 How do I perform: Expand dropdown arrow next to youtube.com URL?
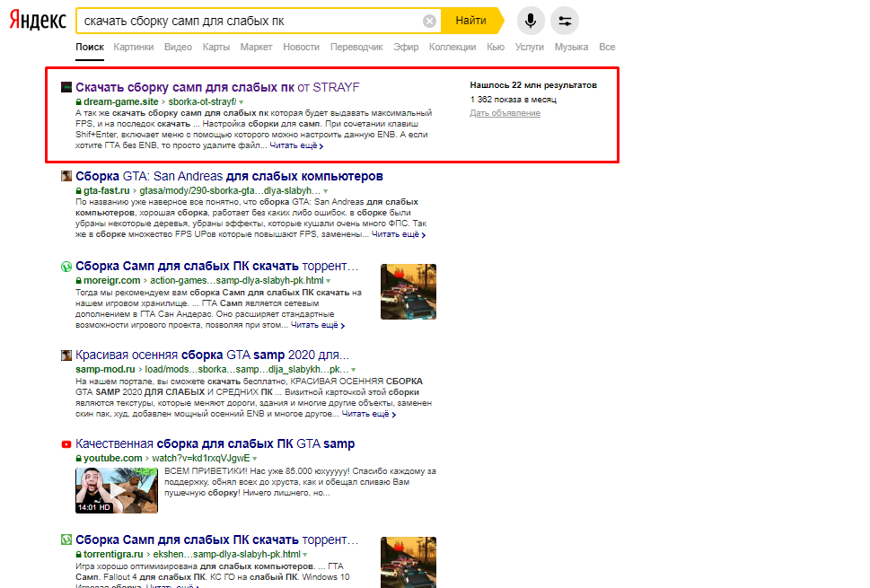coord(255,459)
